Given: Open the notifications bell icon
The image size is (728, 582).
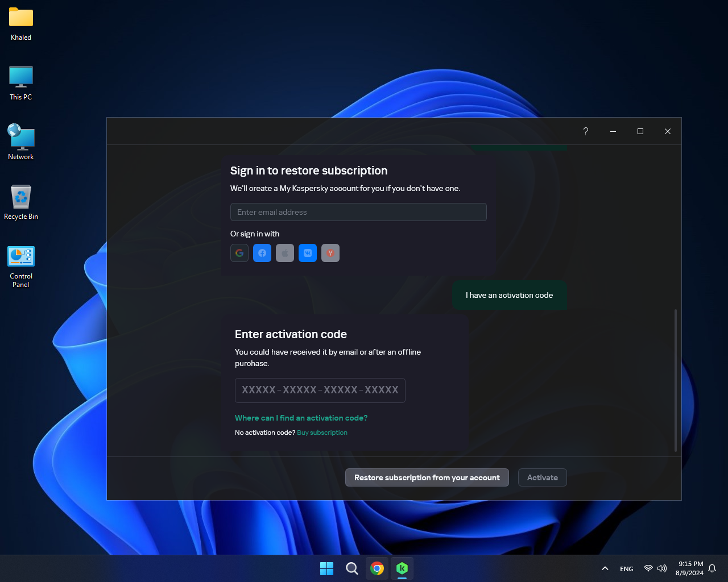Looking at the screenshot, I should [x=712, y=568].
